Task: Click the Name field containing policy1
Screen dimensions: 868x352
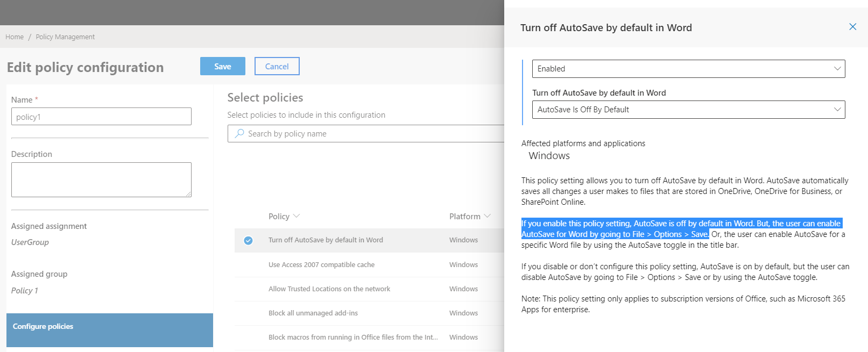Action: click(x=101, y=117)
